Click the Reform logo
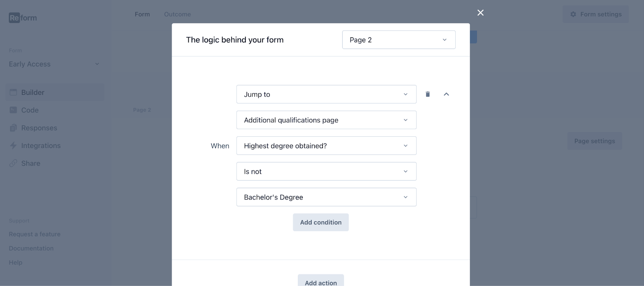The image size is (644, 286). click(23, 18)
